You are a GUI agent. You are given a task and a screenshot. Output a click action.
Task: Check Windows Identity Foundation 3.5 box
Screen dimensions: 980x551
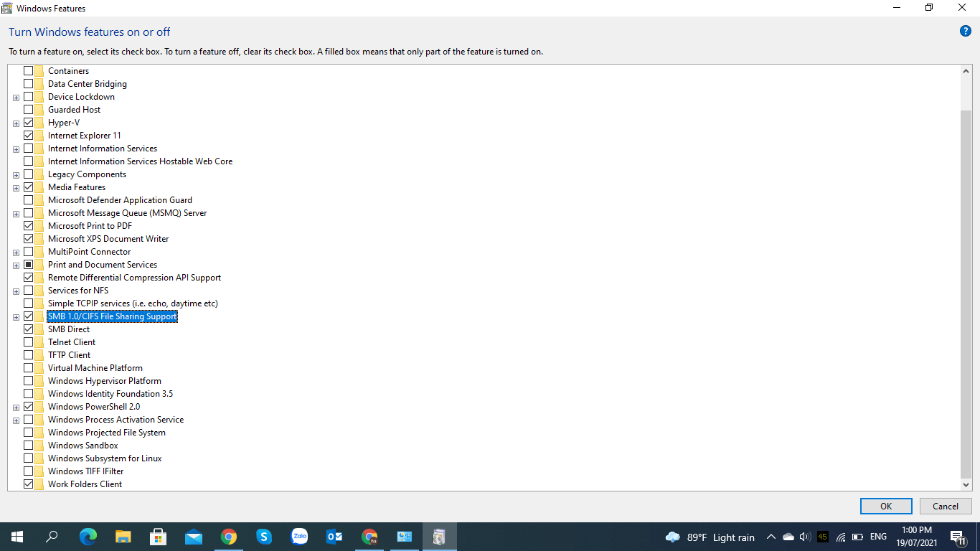coord(29,394)
